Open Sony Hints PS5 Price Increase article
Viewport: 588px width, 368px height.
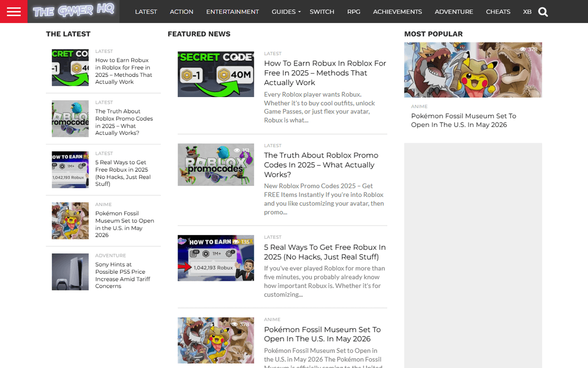[x=122, y=275]
